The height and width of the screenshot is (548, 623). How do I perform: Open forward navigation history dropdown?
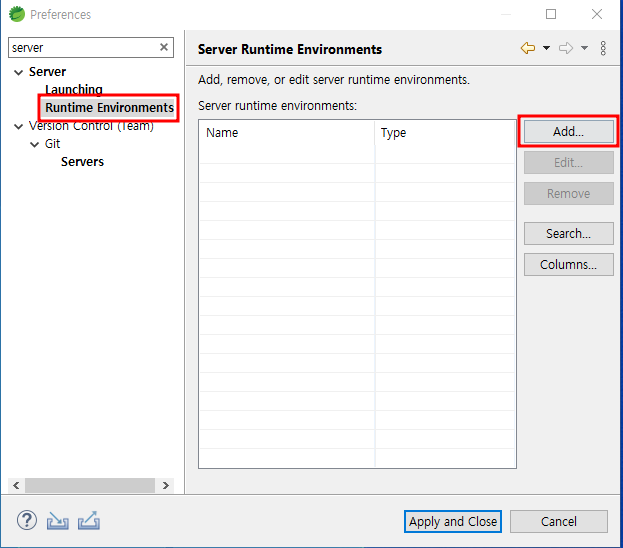584,48
